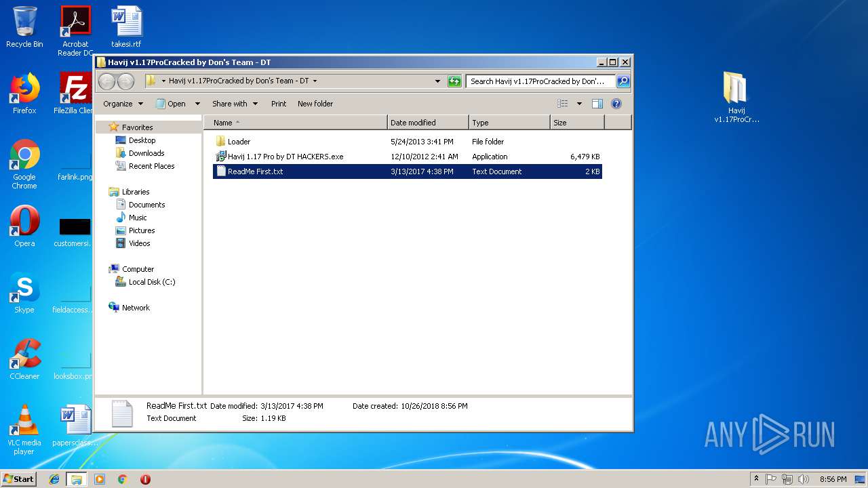Sort by the Type column header
This screenshot has height=488, width=868.
509,123
